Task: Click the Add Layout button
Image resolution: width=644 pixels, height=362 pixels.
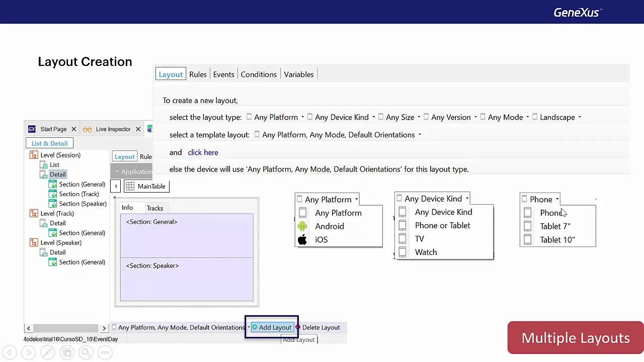Action: click(x=272, y=327)
